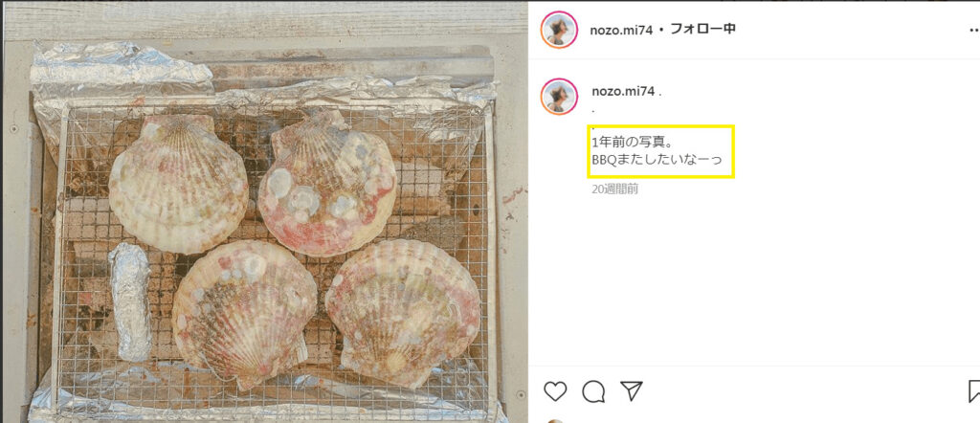
Task: Share the post with the paper plane icon
Action: coord(632,391)
